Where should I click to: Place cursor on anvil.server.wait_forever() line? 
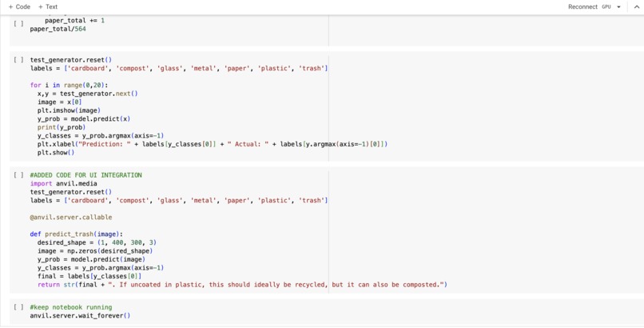pyautogui.click(x=80, y=316)
